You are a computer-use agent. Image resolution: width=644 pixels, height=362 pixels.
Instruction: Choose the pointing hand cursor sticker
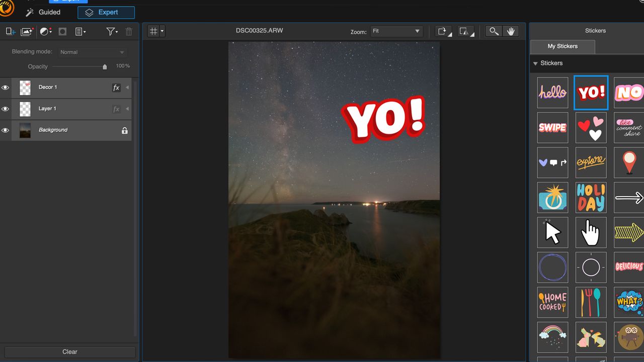tap(591, 232)
